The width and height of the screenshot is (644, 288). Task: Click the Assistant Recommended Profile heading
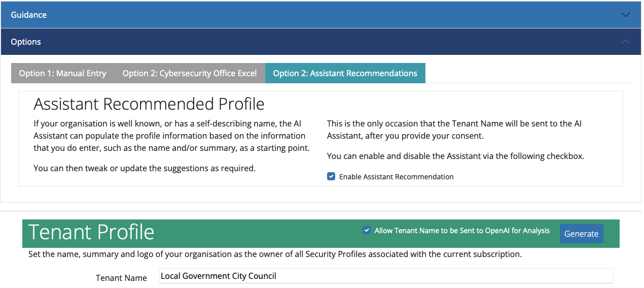[149, 104]
